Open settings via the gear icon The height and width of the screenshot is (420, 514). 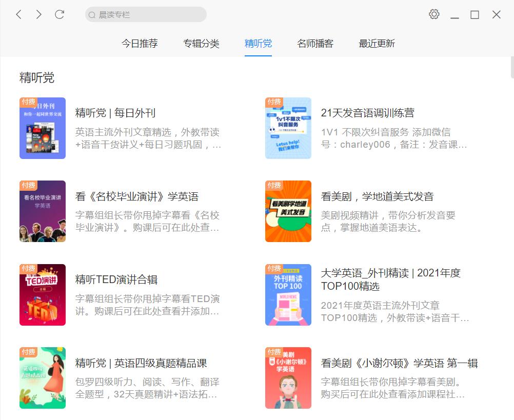coord(434,14)
